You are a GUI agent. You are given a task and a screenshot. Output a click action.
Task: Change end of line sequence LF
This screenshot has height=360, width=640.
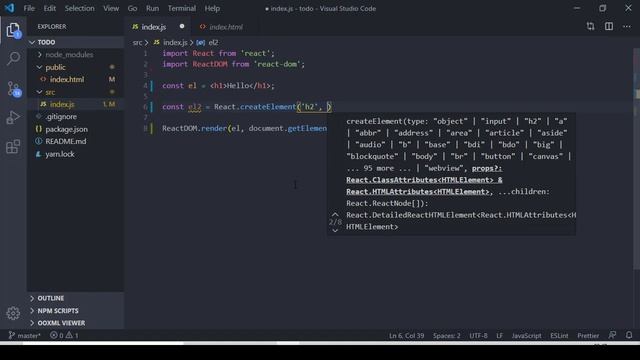(x=500, y=336)
